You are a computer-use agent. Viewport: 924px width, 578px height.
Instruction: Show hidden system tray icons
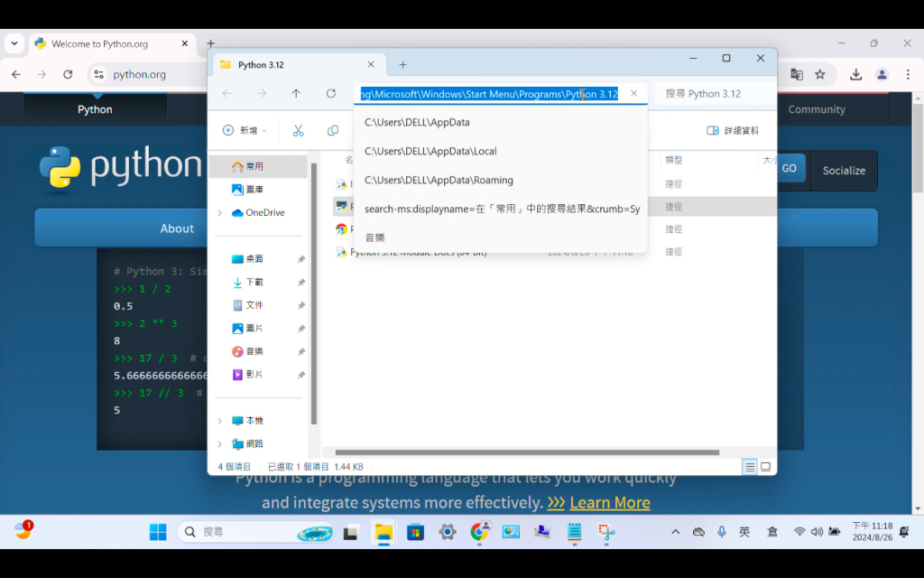[x=675, y=532]
